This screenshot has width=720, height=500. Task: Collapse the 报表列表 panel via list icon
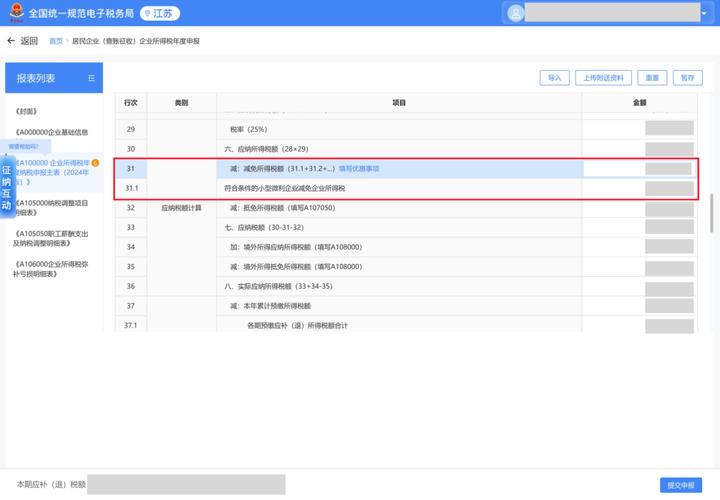coord(91,78)
